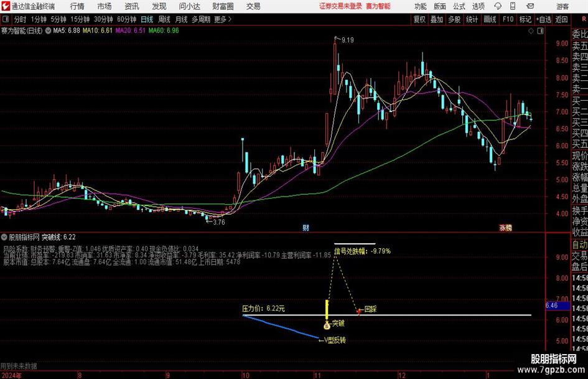Open the 选项 menu
Image resolution: width=588 pixels, height=379 pixels.
pyautogui.click(x=478, y=6)
